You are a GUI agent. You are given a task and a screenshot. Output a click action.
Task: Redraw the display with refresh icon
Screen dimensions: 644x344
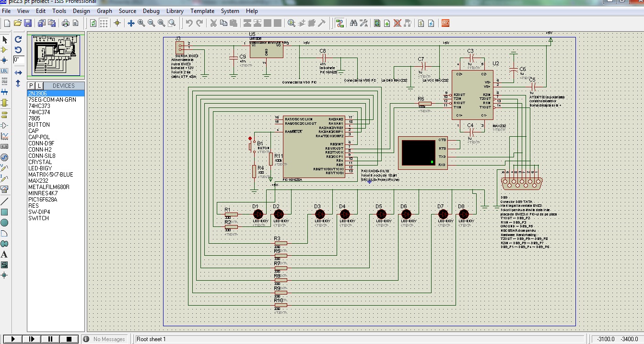93,23
